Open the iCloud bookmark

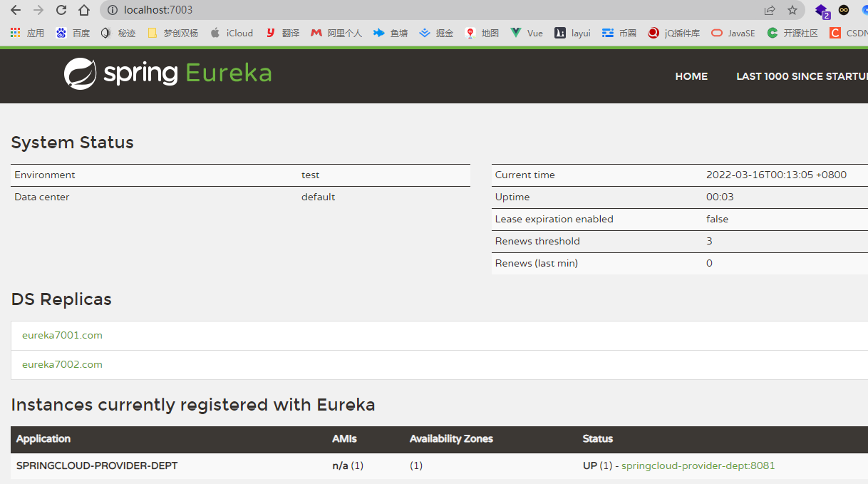(232, 33)
